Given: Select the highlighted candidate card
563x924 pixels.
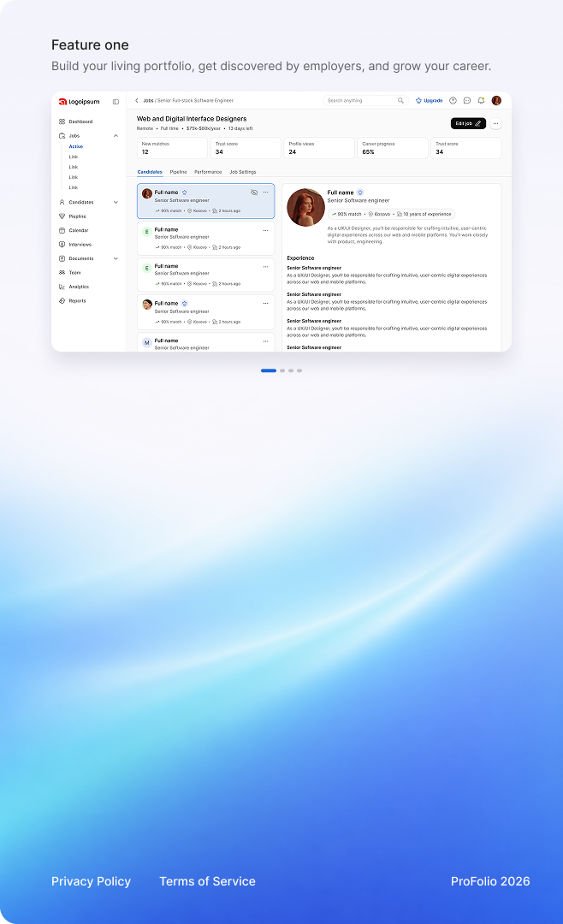Looking at the screenshot, I should (x=205, y=201).
